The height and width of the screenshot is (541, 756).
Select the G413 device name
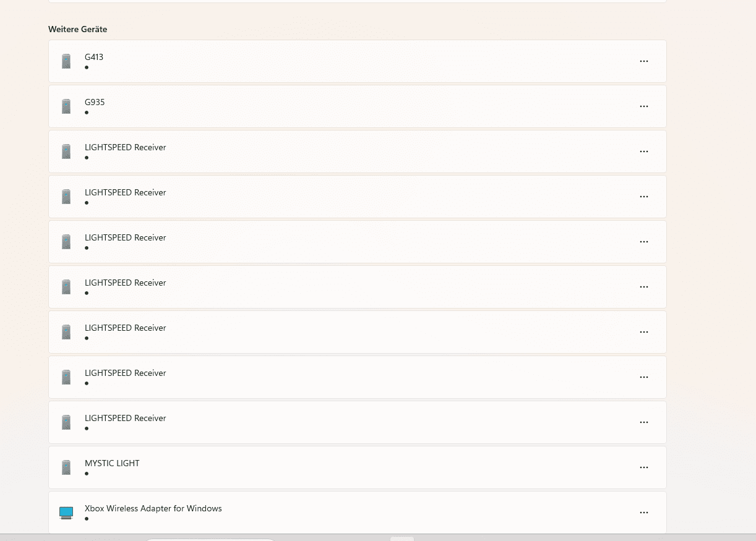(x=94, y=57)
